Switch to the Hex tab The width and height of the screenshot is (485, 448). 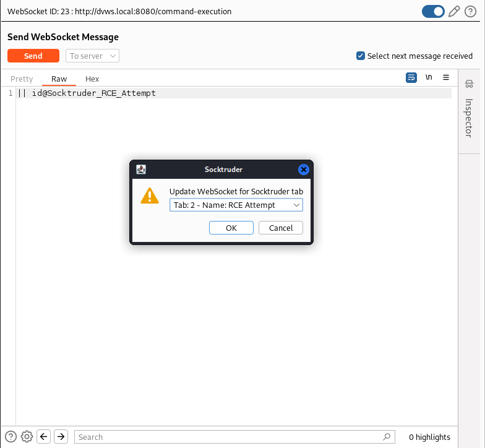coord(92,79)
